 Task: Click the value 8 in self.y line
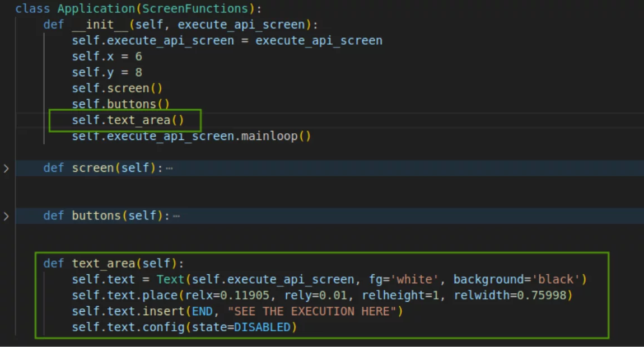(x=138, y=72)
